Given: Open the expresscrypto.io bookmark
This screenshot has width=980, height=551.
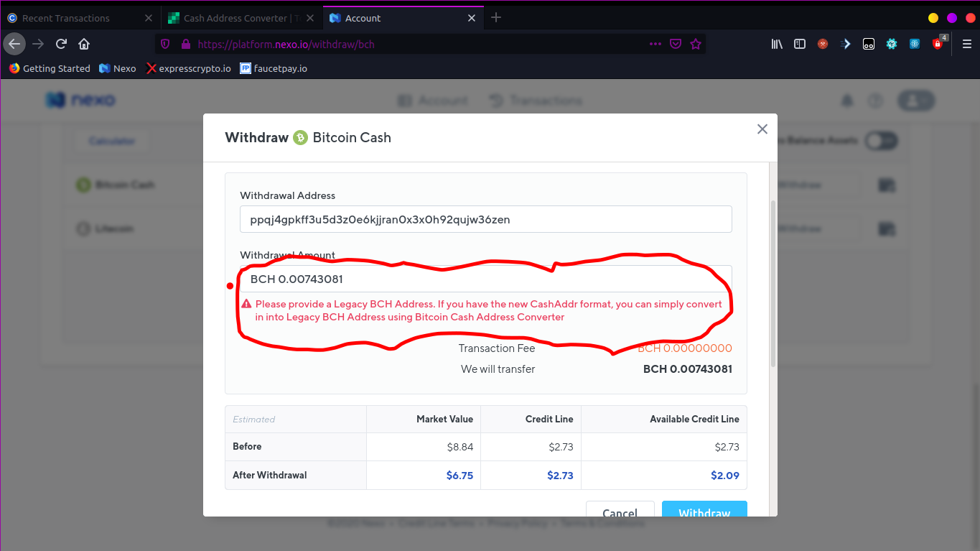Looking at the screenshot, I should tap(189, 68).
